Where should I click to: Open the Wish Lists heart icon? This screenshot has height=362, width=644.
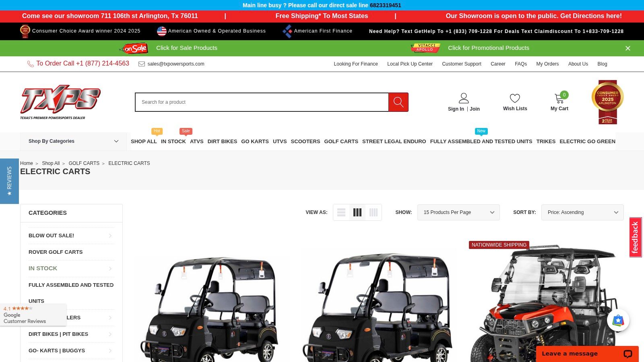point(515,98)
